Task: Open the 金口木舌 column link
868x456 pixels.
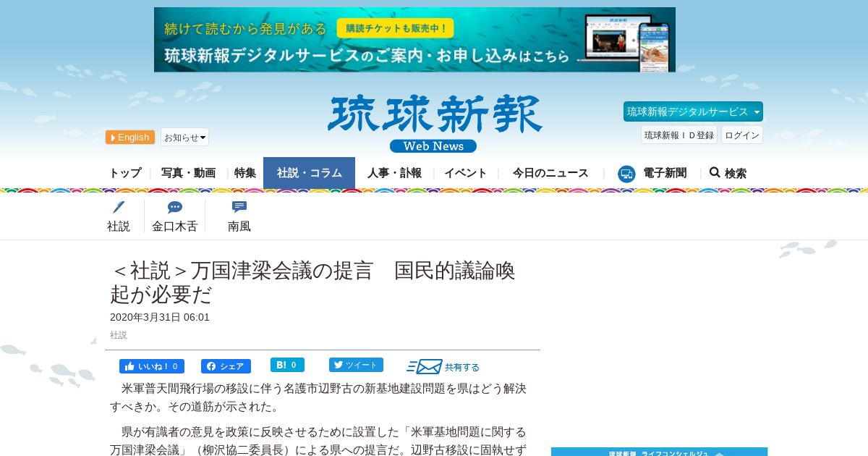Action: (x=174, y=226)
